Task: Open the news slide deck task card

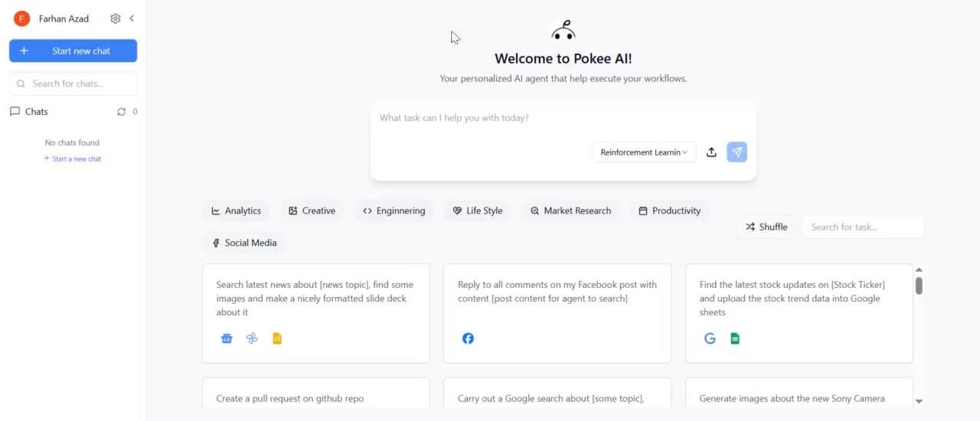Action: coord(315,313)
